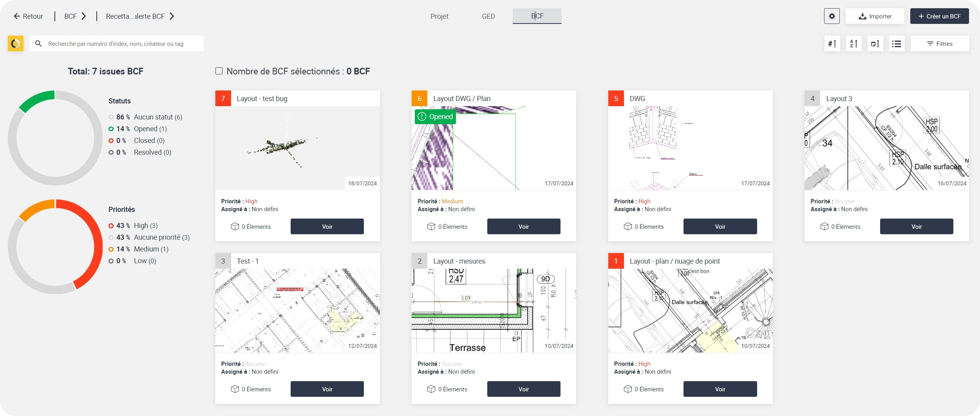The image size is (980, 416).
Task: Go back with the Retour link
Action: (x=28, y=16)
